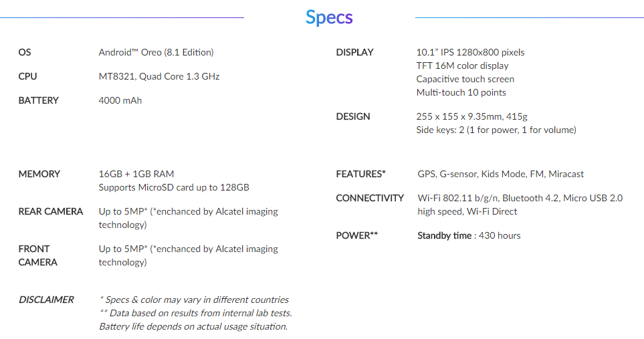Click the FRONT CAMERA label
Viewport: 644px width, 339px height.
(x=38, y=255)
